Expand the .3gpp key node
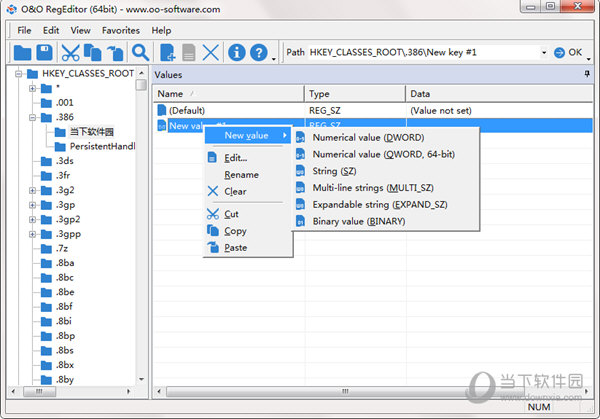 tap(33, 234)
